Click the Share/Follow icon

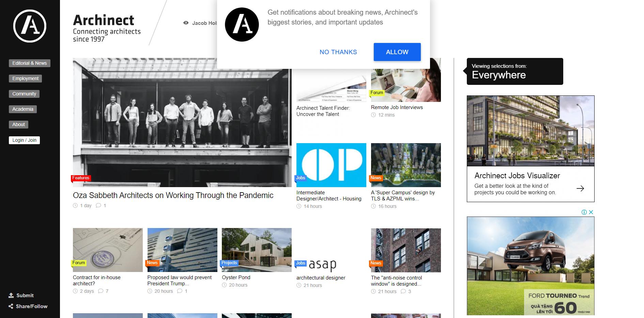pyautogui.click(x=11, y=306)
